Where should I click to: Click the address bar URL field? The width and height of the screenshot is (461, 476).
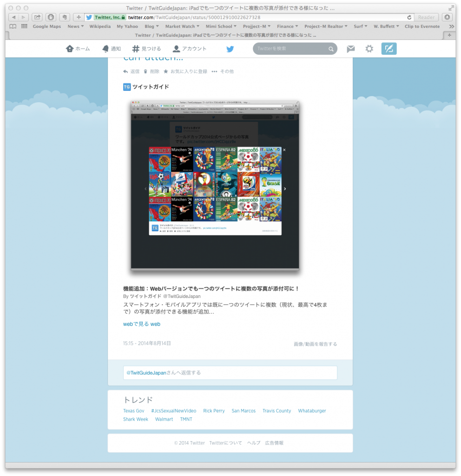pos(249,17)
